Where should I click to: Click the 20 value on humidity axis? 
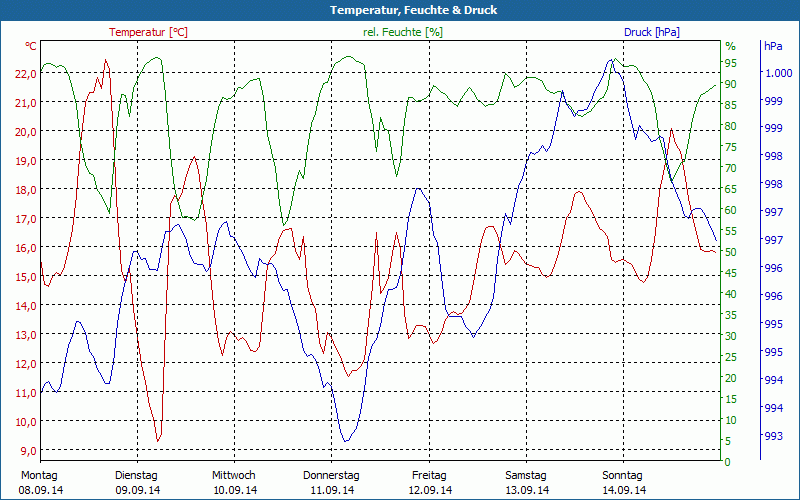point(731,378)
